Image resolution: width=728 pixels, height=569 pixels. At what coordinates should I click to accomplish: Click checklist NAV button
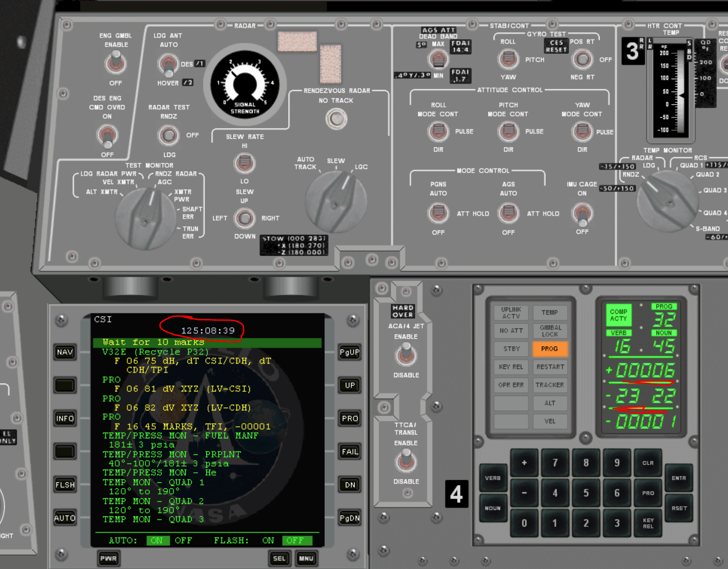pos(65,352)
